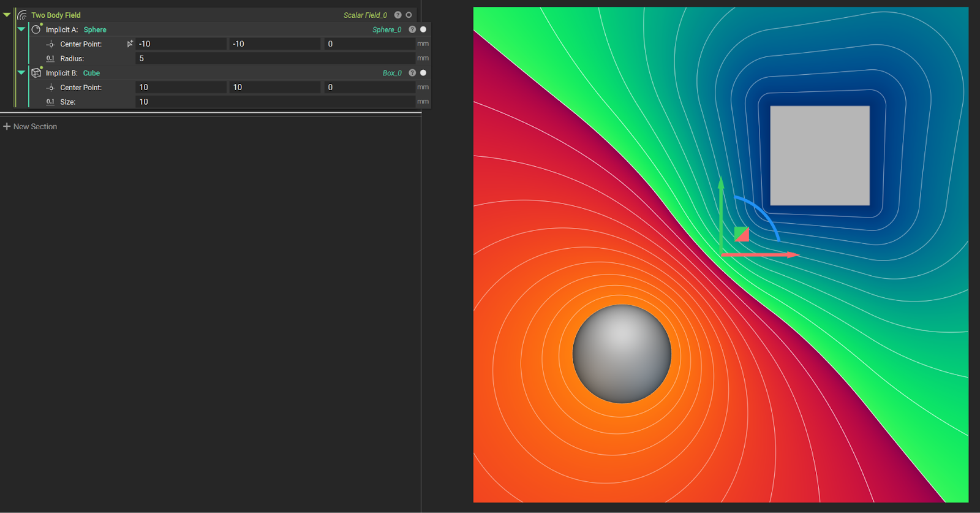Click the Box_0 variable name
This screenshot has width=980, height=513.
[392, 73]
